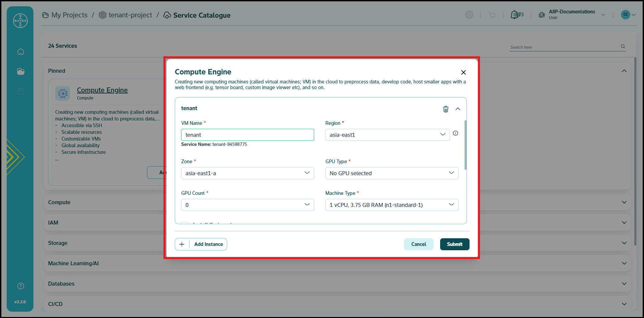Click the search magnifier icon

point(623,47)
